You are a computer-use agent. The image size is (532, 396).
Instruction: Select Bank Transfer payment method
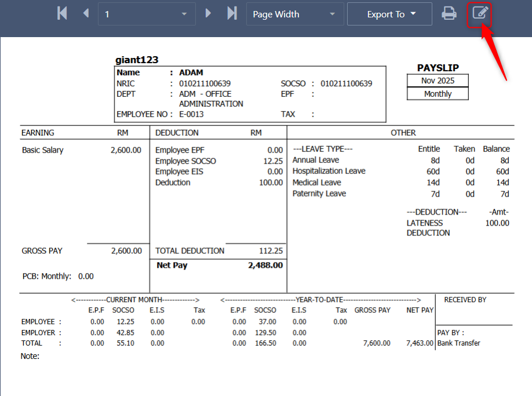pyautogui.click(x=459, y=343)
